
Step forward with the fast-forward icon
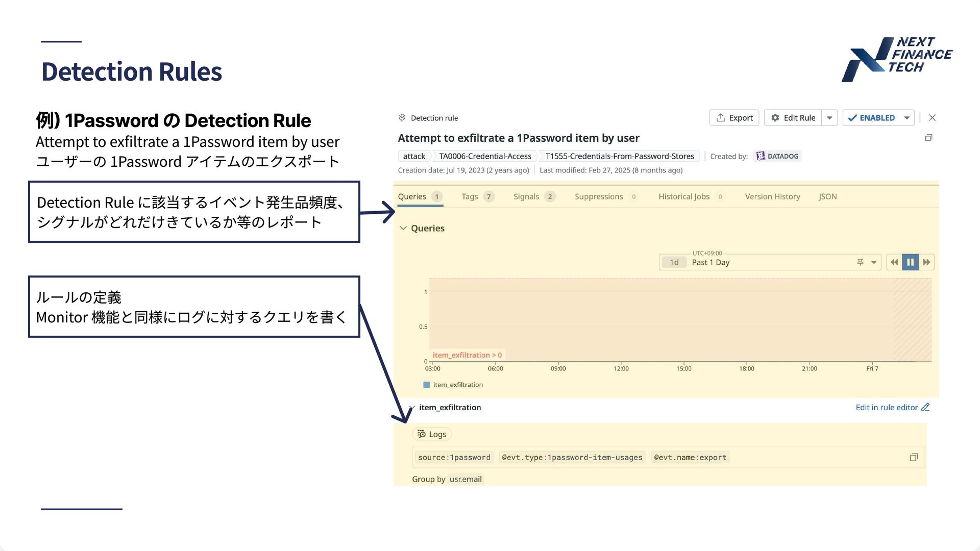[926, 262]
